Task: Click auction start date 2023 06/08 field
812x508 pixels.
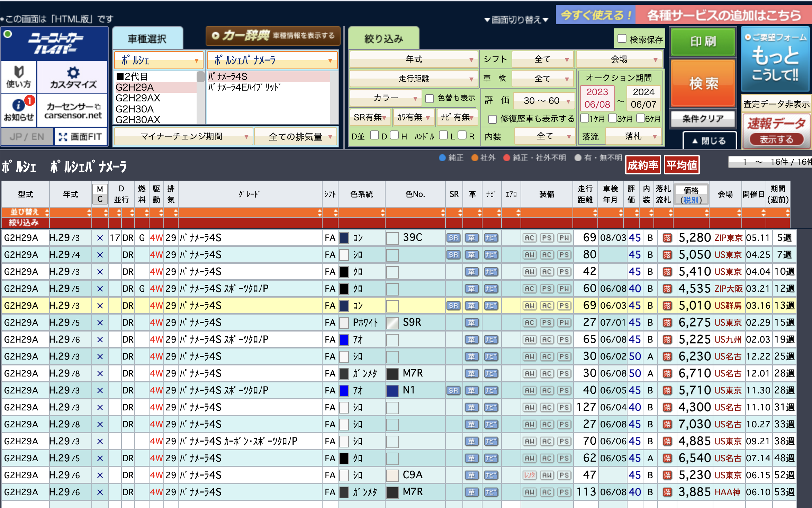Action: (597, 98)
